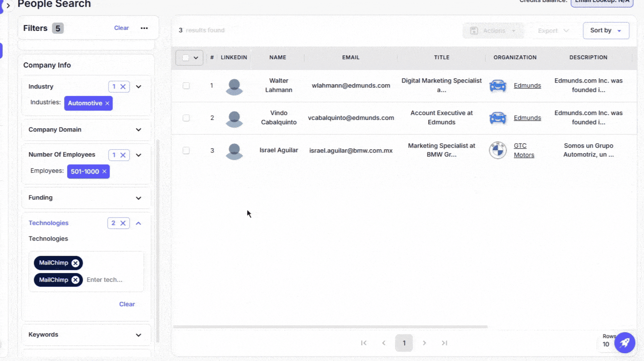Image resolution: width=644 pixels, height=361 pixels.
Task: Check the row for Israel Aguilar
Action: [x=186, y=151]
